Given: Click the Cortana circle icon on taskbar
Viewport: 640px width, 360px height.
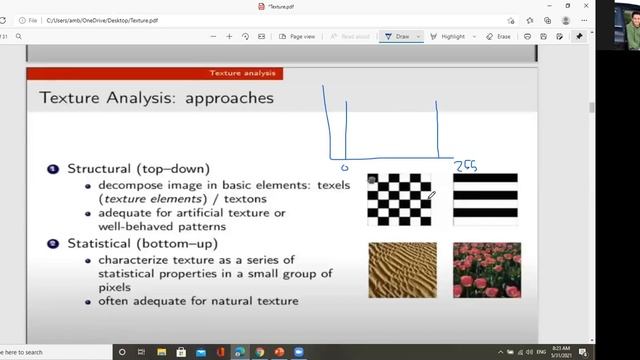Looking at the screenshot, I should click(x=122, y=352).
